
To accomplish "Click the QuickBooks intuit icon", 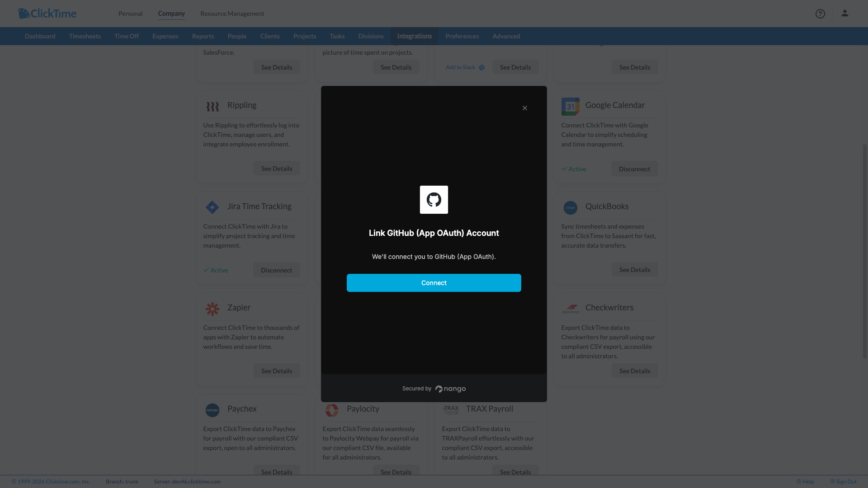I will [x=571, y=208].
